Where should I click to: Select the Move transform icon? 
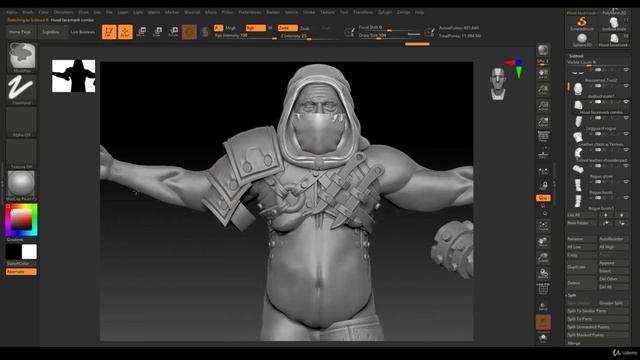point(141,32)
